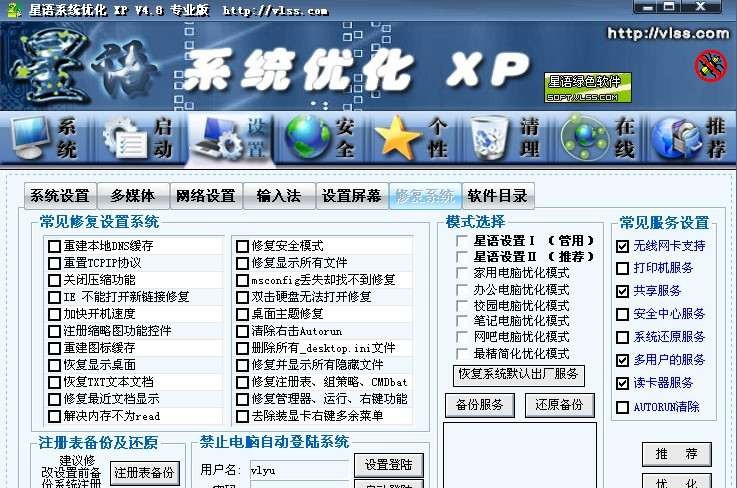Open the 在线 section with network globe icon

point(598,138)
